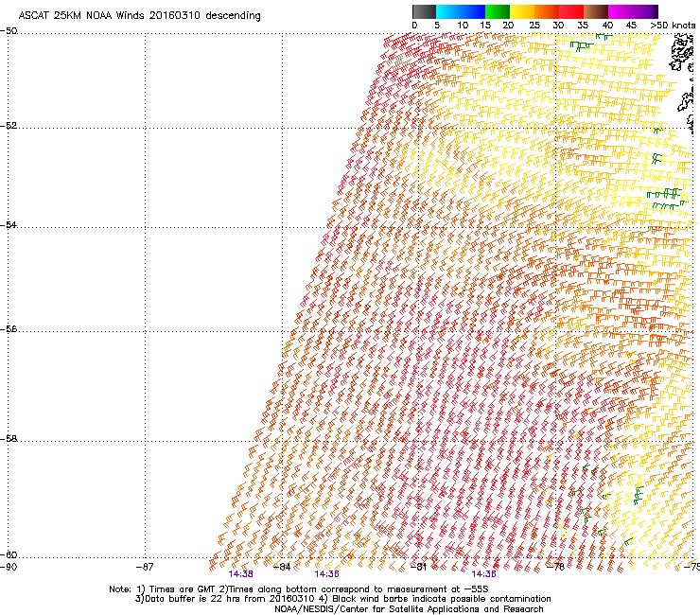Click the '-90' longitude axis label
The image size is (700, 615).
point(9,567)
